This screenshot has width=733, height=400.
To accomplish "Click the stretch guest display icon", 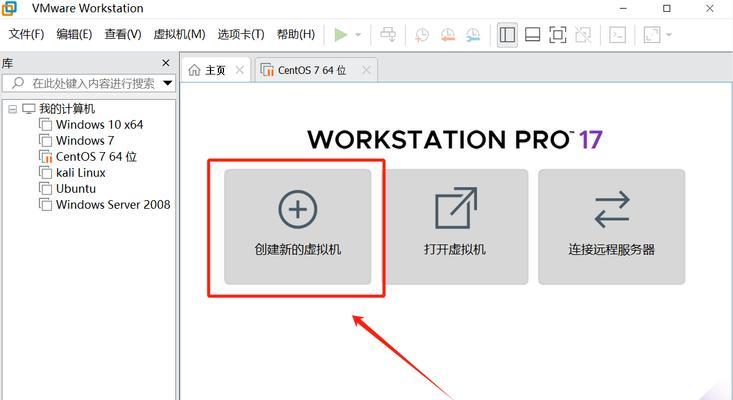I will (652, 35).
